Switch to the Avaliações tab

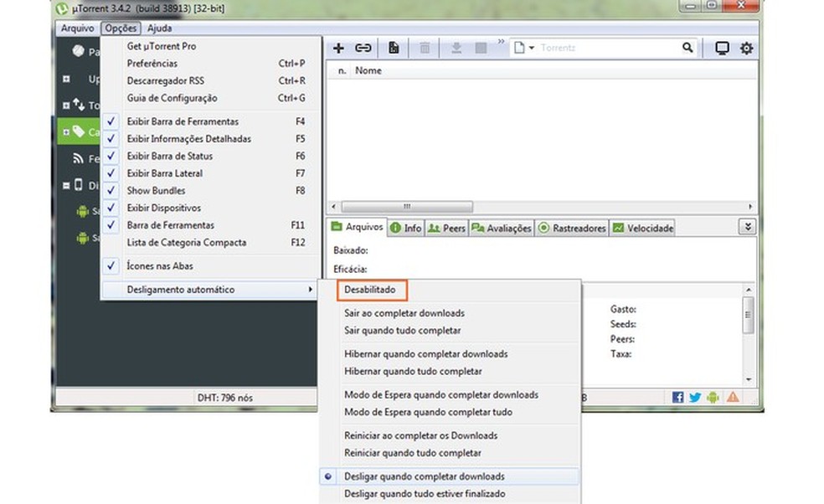click(502, 228)
